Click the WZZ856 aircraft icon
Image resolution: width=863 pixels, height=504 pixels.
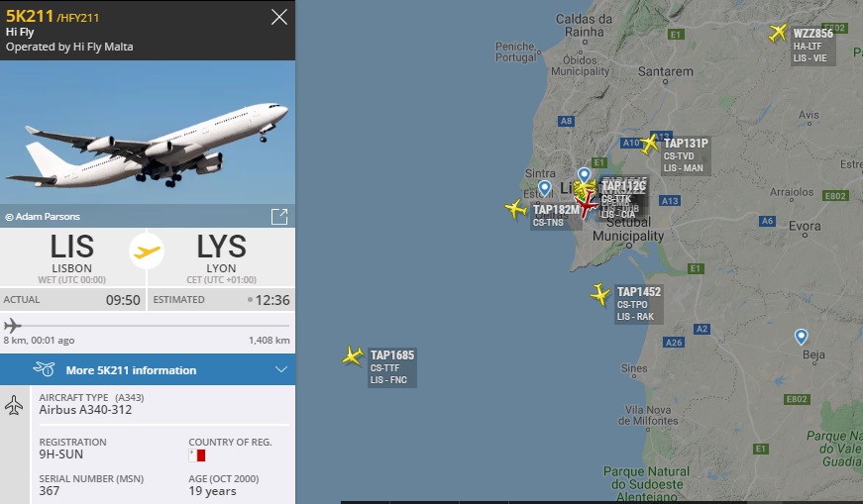(778, 33)
